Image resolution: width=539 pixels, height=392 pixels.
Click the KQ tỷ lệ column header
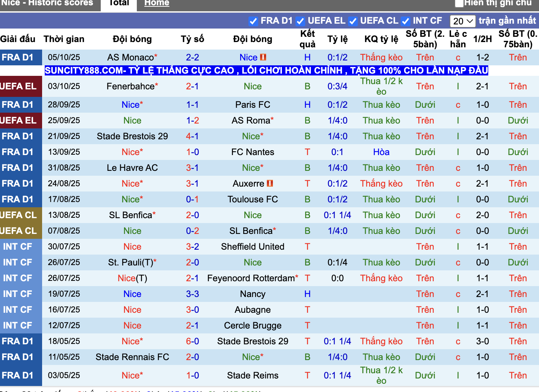point(381,39)
